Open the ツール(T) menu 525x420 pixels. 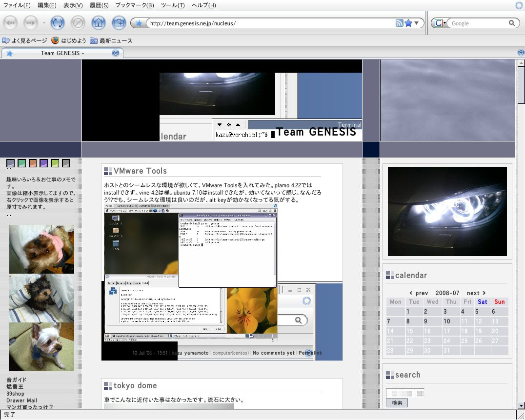173,5
